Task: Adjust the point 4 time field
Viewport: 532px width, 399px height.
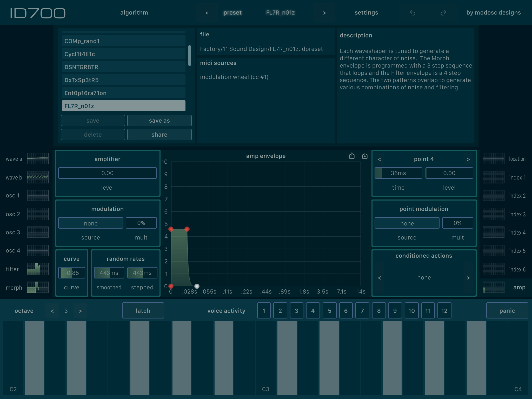Action: pyautogui.click(x=398, y=173)
